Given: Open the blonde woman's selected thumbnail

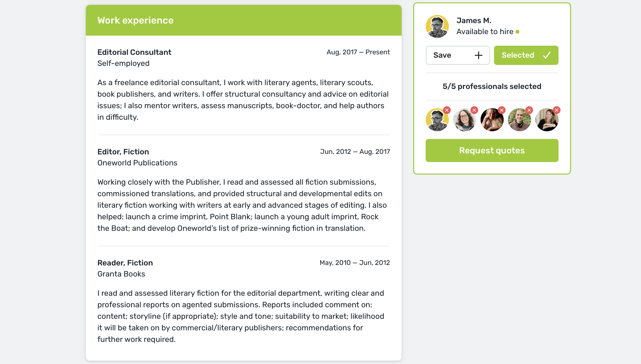Looking at the screenshot, I should pyautogui.click(x=491, y=120).
